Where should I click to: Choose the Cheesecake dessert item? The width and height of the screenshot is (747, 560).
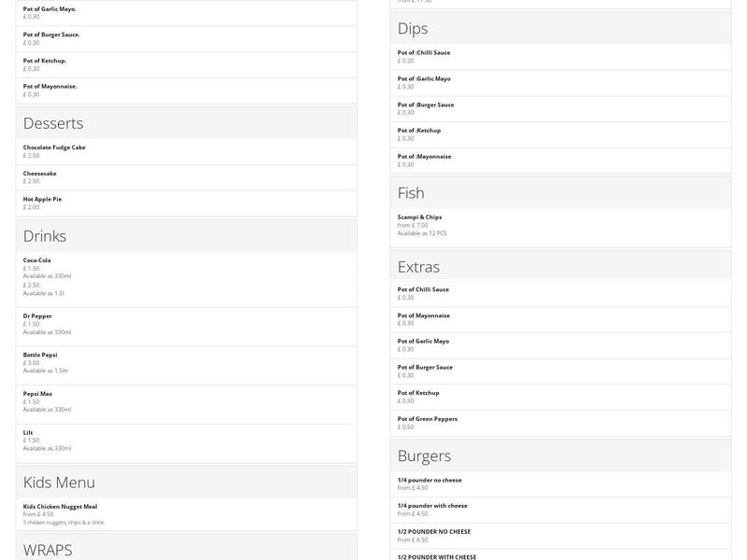coord(40,174)
